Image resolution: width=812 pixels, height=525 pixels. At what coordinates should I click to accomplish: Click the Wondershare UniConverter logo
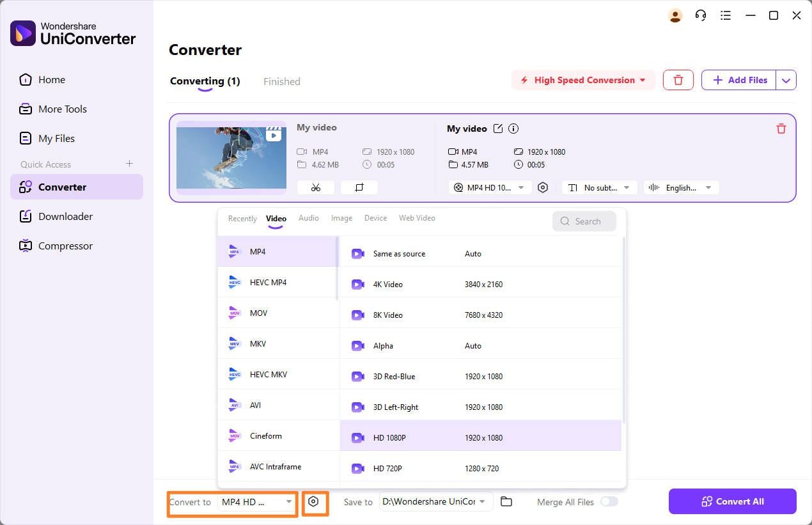coord(73,33)
